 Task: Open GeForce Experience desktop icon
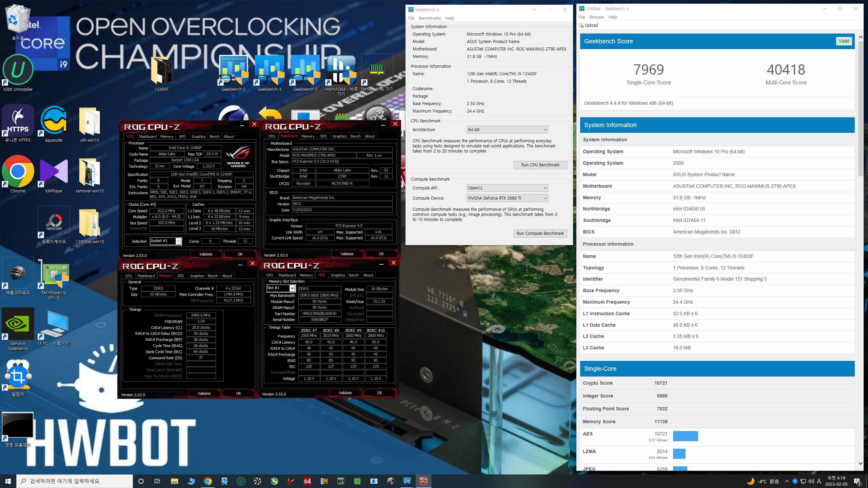(18, 329)
